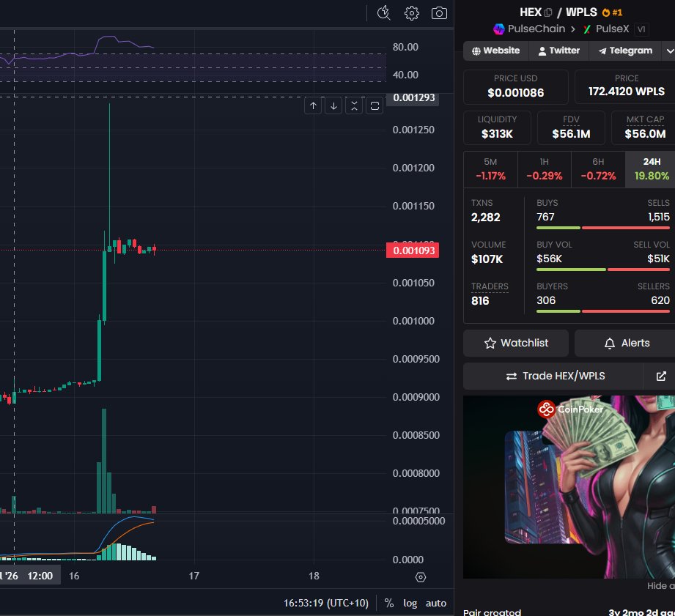Screen dimensions: 675x616
Task: Click the SELLERS 620 value
Action: [x=660, y=300]
